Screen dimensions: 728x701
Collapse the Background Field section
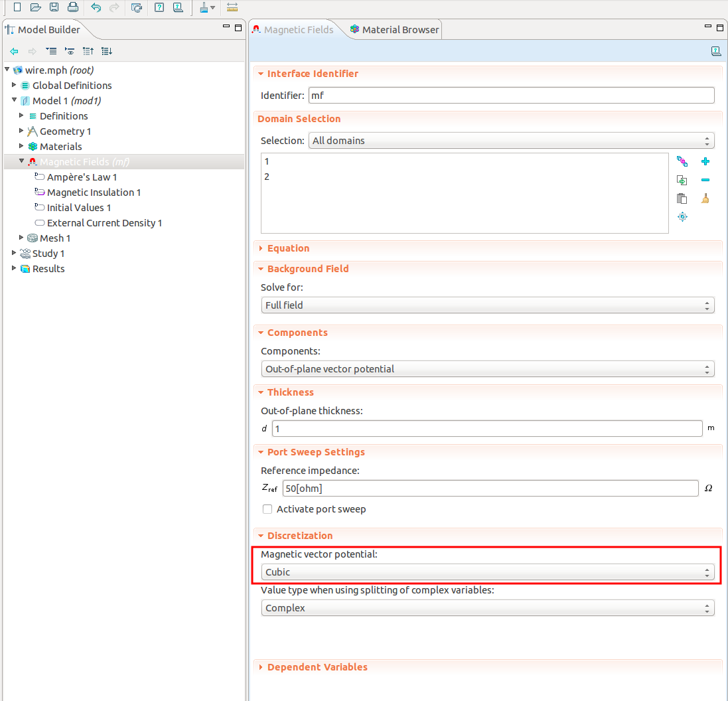click(x=307, y=269)
